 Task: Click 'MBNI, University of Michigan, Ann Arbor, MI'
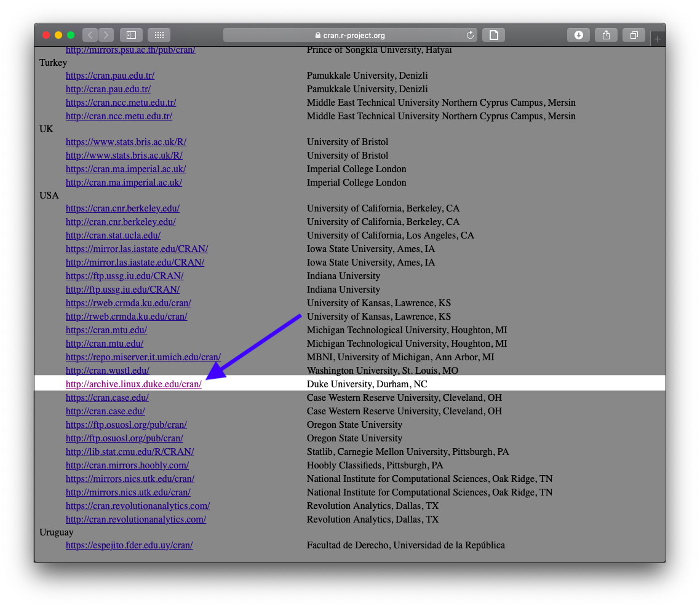pyautogui.click(x=400, y=357)
